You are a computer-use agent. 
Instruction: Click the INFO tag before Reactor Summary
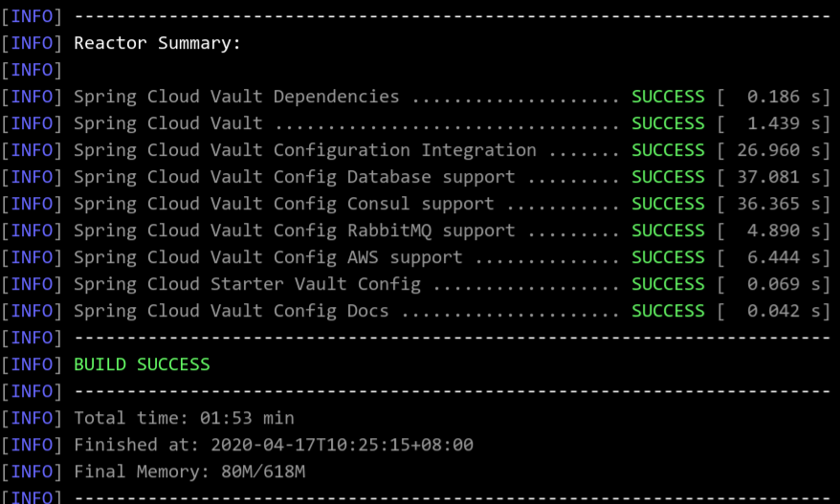tap(32, 43)
